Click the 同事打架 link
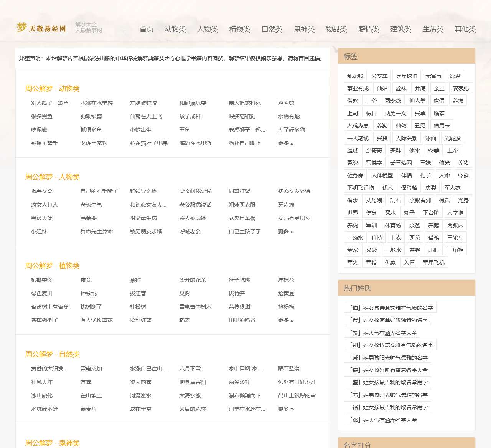491x448 pixels. click(x=239, y=191)
